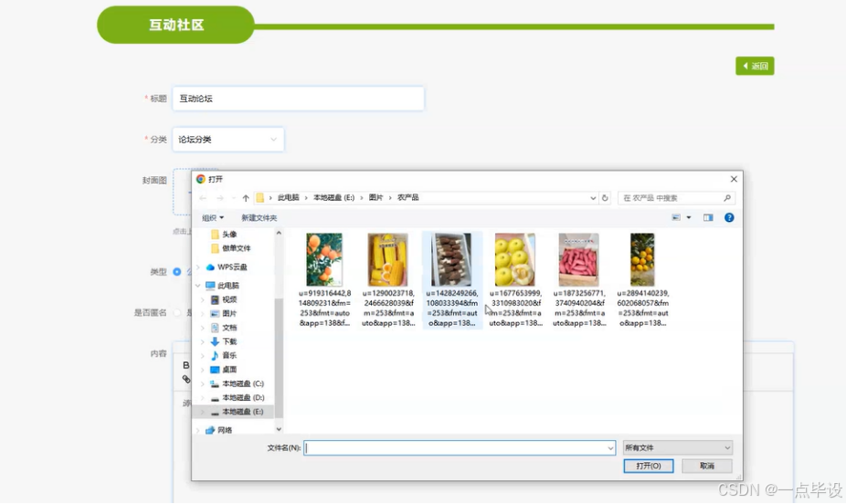Click the forward arrow in the file dialog
The image size is (846, 504).
pos(220,198)
